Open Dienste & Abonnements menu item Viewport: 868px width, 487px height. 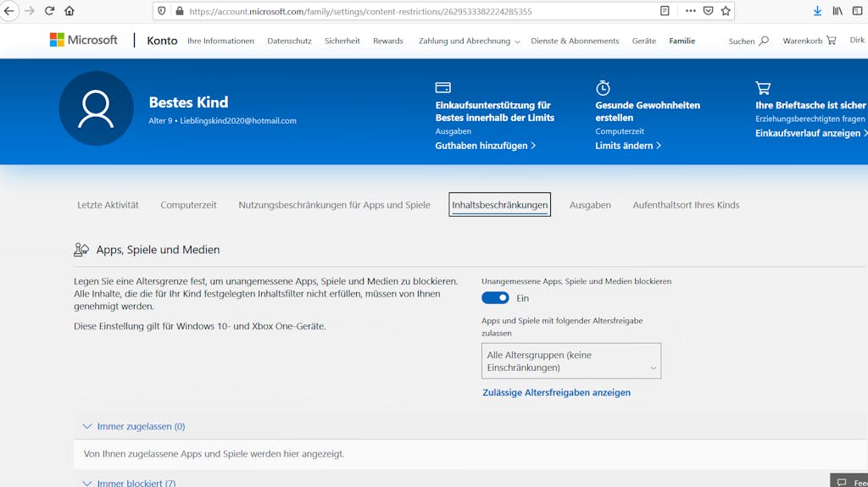tap(575, 41)
